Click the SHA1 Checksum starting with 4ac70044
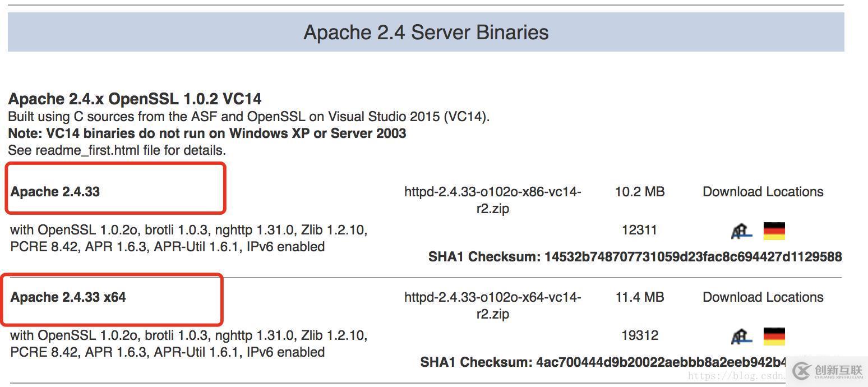The image size is (868, 387). point(603,362)
